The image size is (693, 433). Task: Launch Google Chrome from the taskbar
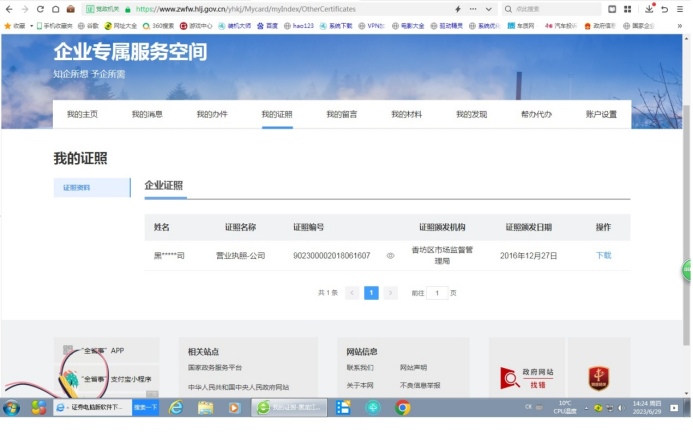[x=403, y=408]
